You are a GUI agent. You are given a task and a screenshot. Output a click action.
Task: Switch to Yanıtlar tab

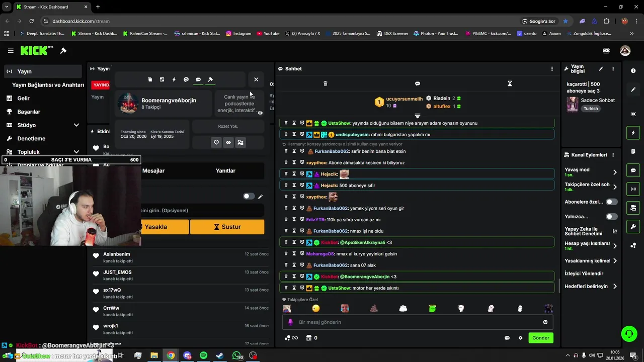(225, 171)
